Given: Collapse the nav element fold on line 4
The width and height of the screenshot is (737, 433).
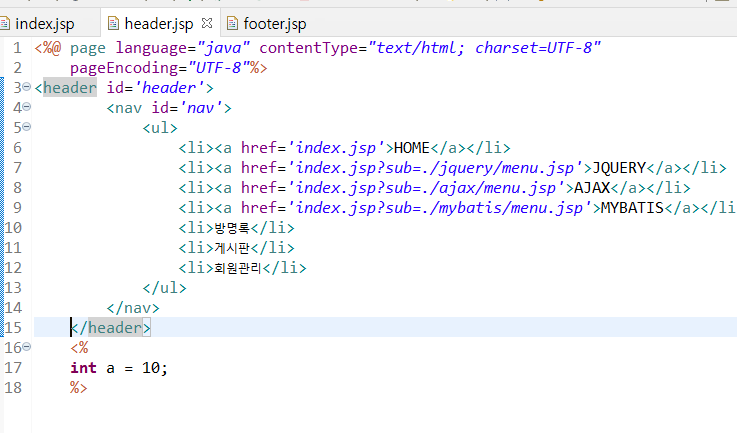Looking at the screenshot, I should (x=27, y=107).
